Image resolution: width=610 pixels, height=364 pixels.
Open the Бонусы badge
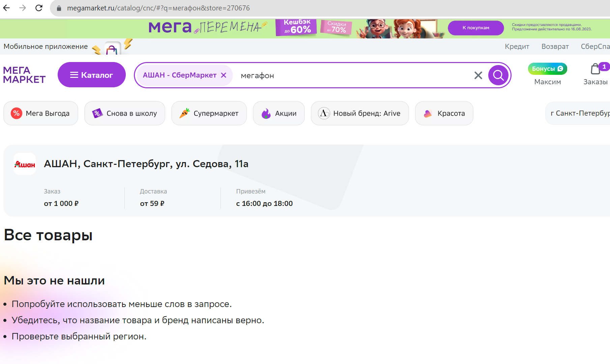click(x=548, y=69)
